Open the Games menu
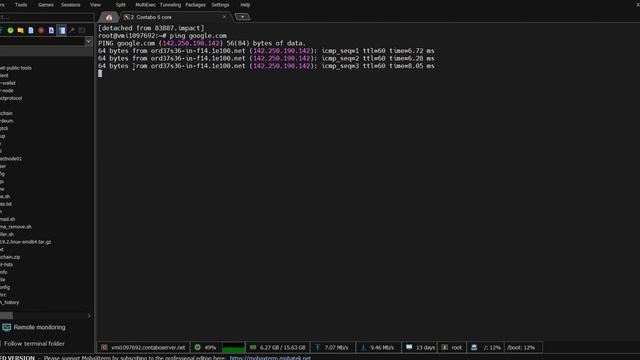Image resolution: width=640 pixels, height=360 pixels. tap(45, 5)
